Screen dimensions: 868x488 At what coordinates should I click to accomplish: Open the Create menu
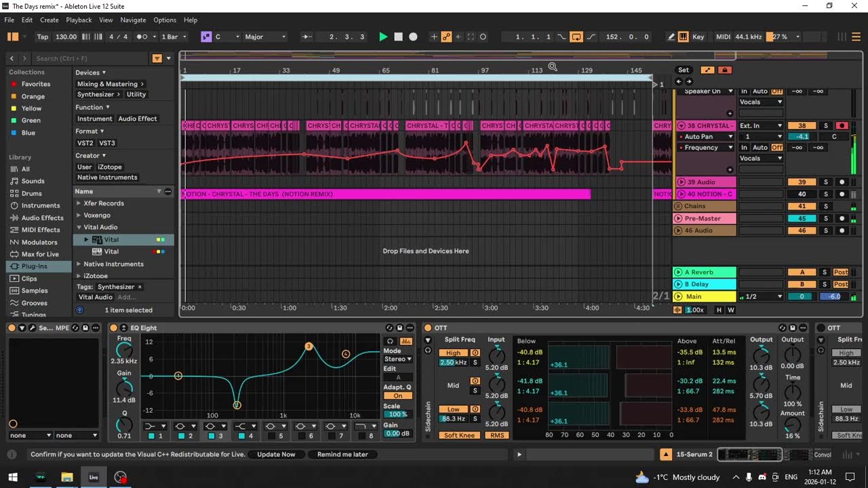[x=50, y=20]
